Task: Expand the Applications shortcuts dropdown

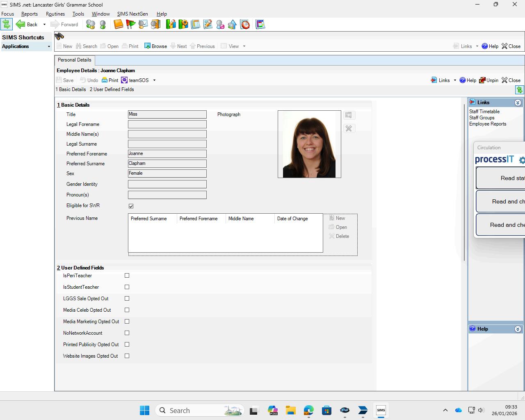Action: coord(49,47)
